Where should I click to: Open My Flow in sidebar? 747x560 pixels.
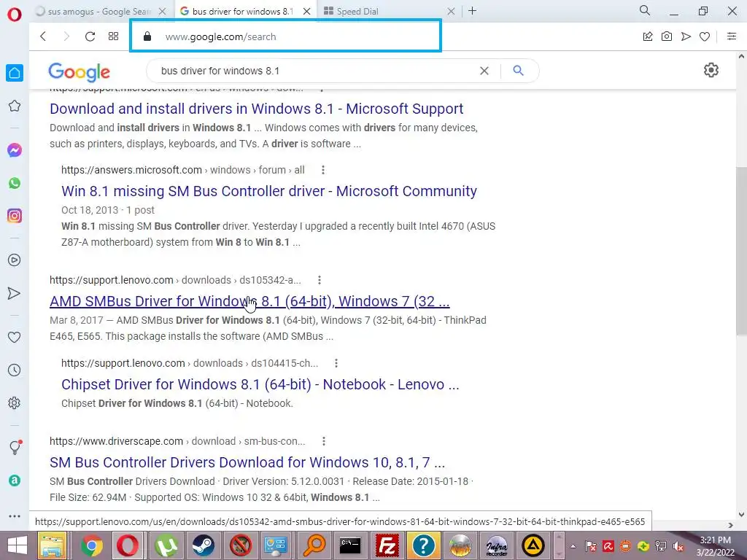click(x=15, y=293)
